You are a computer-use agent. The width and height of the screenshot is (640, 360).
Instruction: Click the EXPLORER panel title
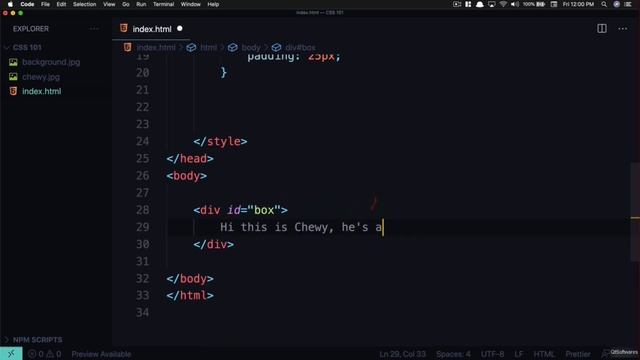(x=31, y=29)
